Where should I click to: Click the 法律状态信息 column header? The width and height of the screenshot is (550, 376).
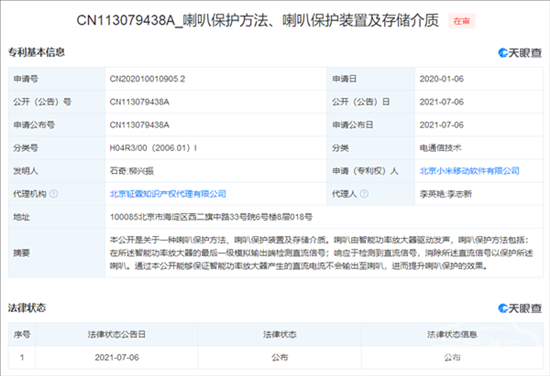452,335
